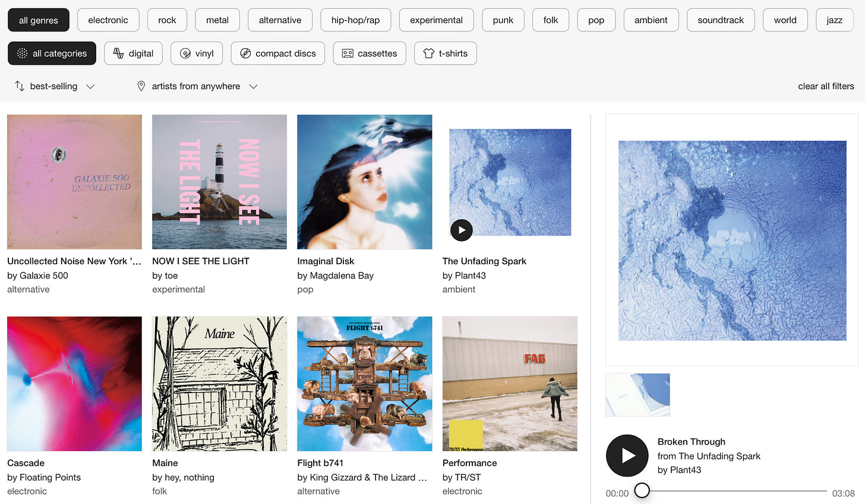Open Galaxie 500 Uncollected album cover

click(74, 182)
